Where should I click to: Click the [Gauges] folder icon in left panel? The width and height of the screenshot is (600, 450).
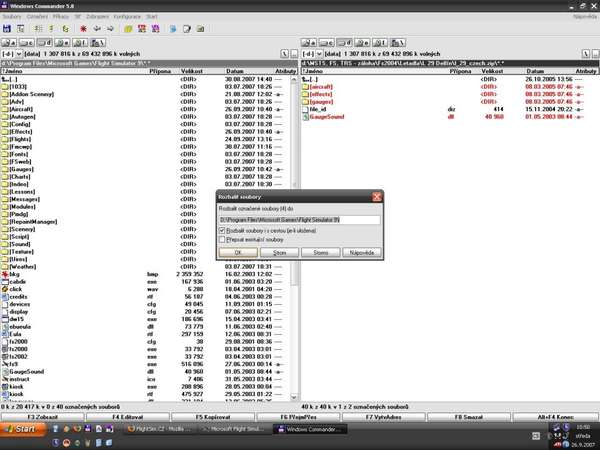pyautogui.click(x=5, y=169)
